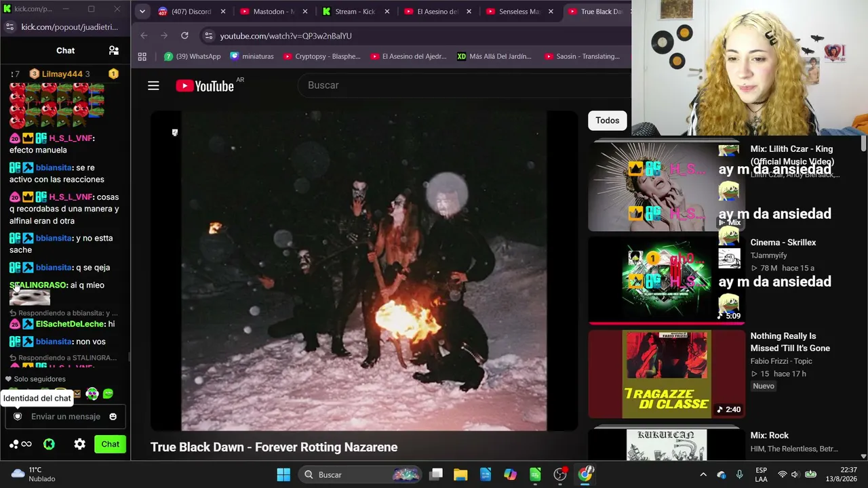
Task: Switch the ESP LAA input language
Action: (x=761, y=474)
